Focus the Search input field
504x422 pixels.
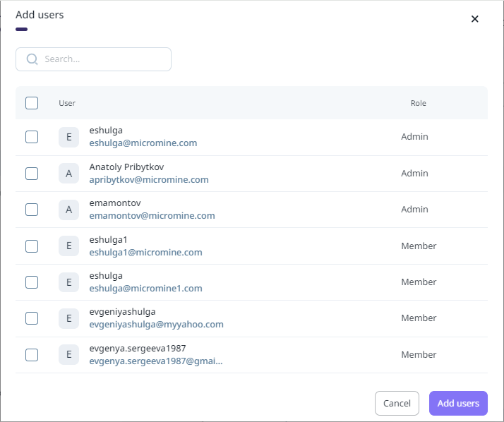click(x=102, y=59)
